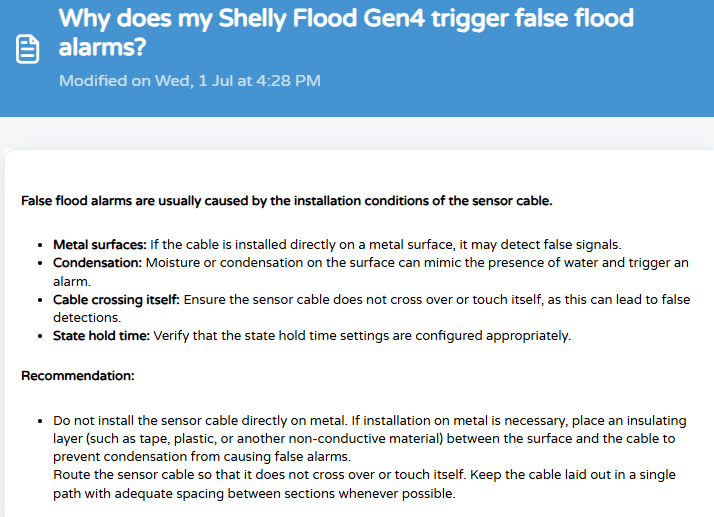Click the bold intro sentence about installation conditions

(286, 201)
